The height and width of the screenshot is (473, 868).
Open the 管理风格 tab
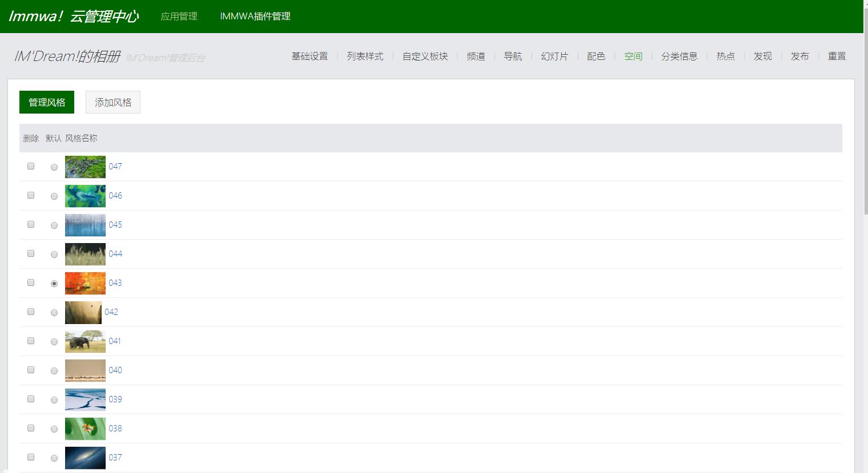47,102
